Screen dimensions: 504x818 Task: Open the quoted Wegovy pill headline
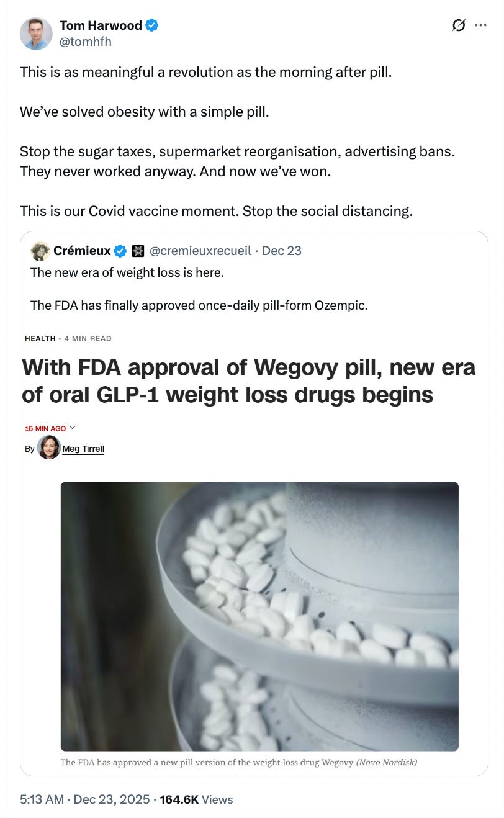249,380
